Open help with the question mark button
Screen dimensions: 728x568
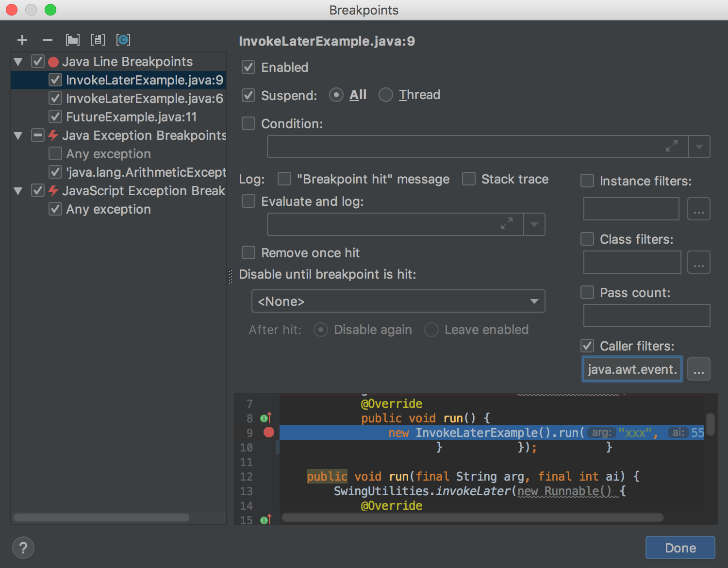pyautogui.click(x=23, y=548)
